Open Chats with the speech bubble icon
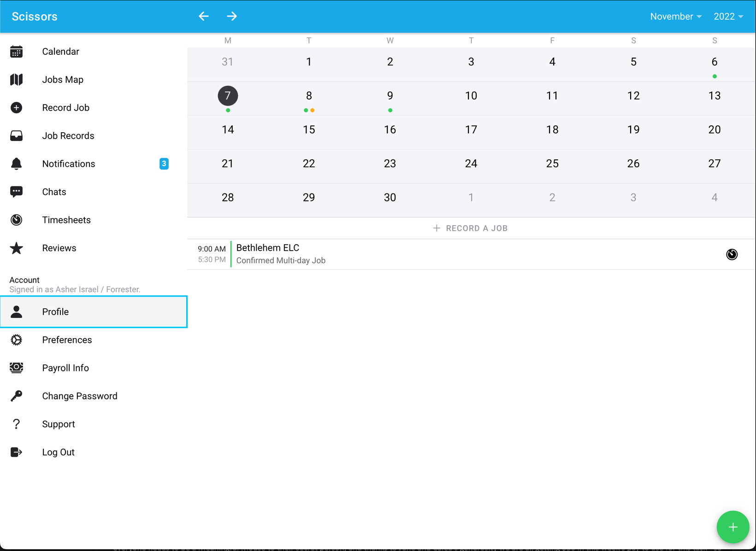Screen dimensions: 756x551 17,192
